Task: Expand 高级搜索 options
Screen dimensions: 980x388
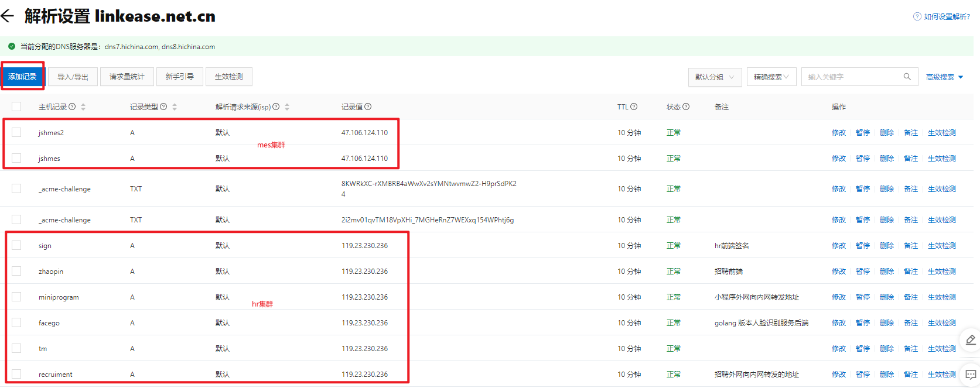Action: tap(944, 77)
